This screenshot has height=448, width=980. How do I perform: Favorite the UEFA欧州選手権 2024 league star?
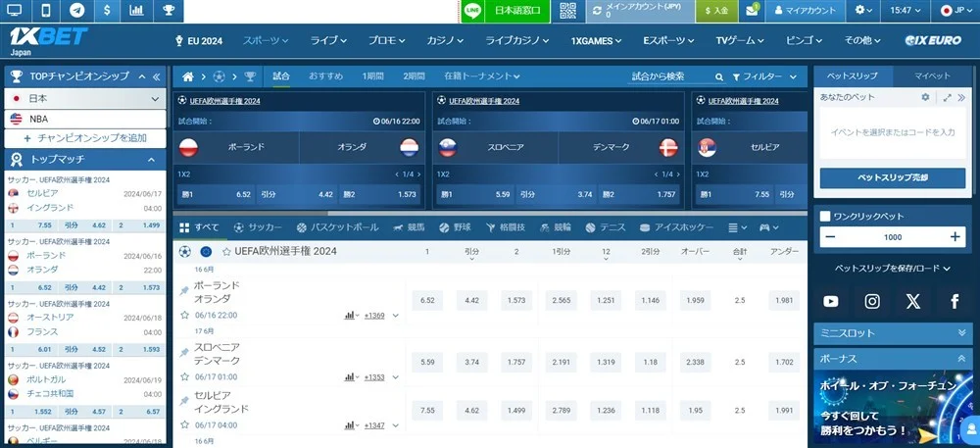[x=226, y=252]
